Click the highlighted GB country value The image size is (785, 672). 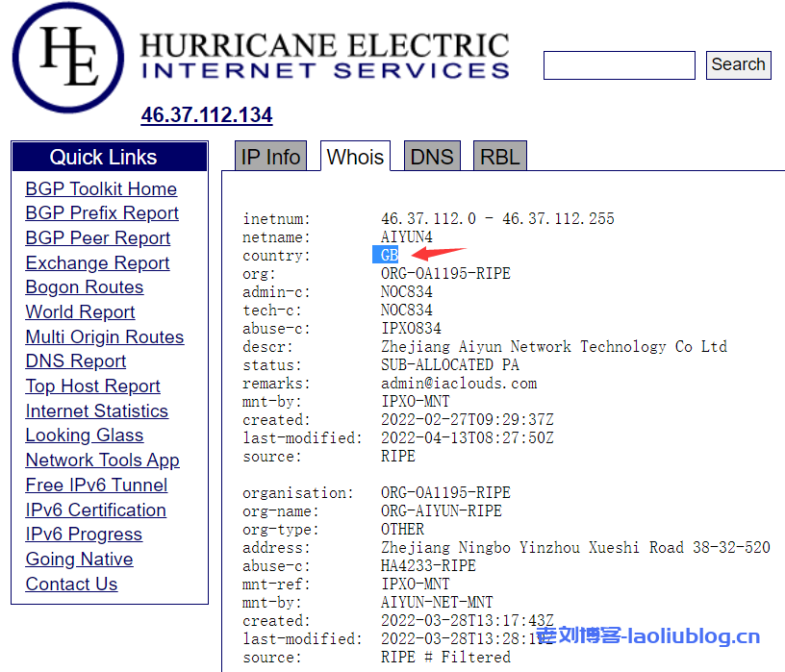(389, 256)
